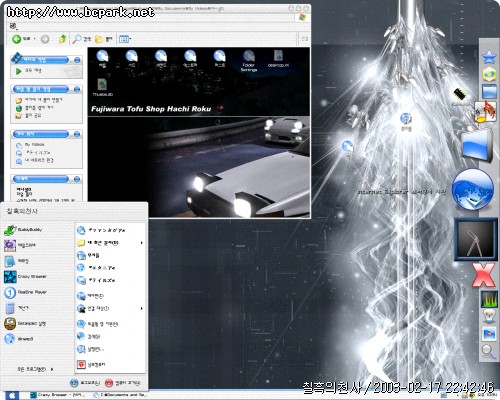The width and height of the screenshot is (500, 400).
Task: Switch to the C:\Documents taskbar item
Action: point(121,395)
